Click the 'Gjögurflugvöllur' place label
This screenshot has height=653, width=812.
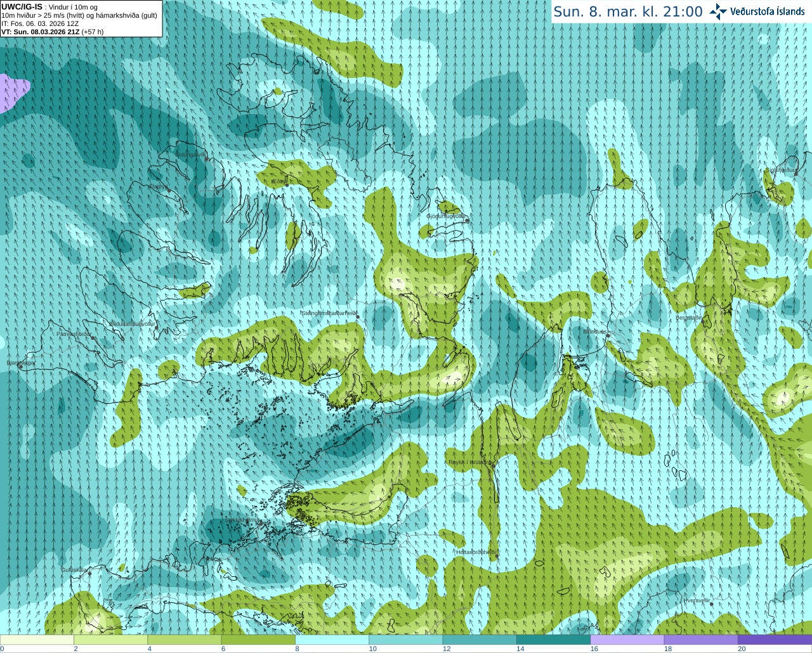point(447,216)
